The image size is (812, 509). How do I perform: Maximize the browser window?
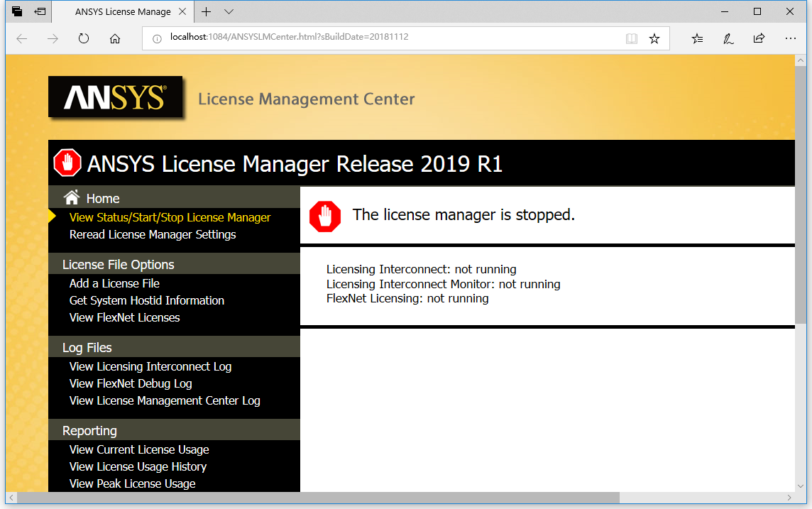click(757, 11)
